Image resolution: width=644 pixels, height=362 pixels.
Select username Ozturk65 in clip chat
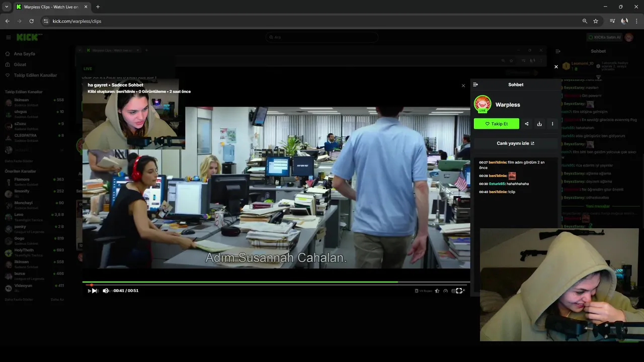point(497,184)
